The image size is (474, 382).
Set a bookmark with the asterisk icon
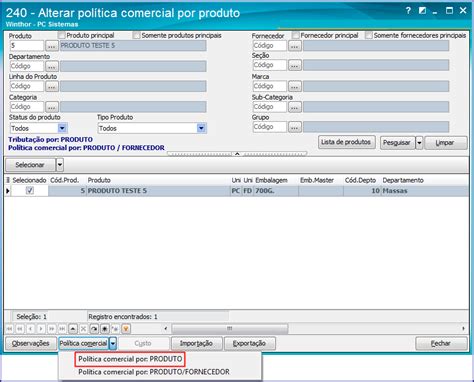[x=105, y=329]
